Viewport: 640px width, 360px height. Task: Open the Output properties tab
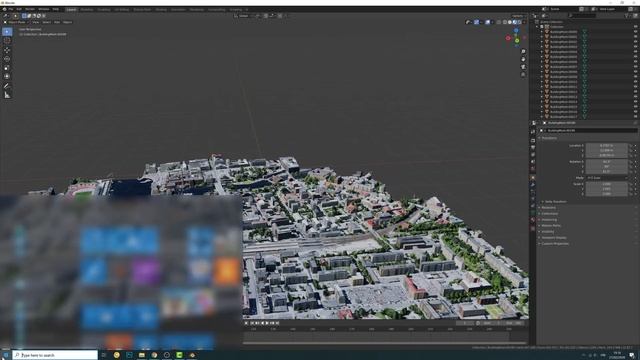coord(533,148)
